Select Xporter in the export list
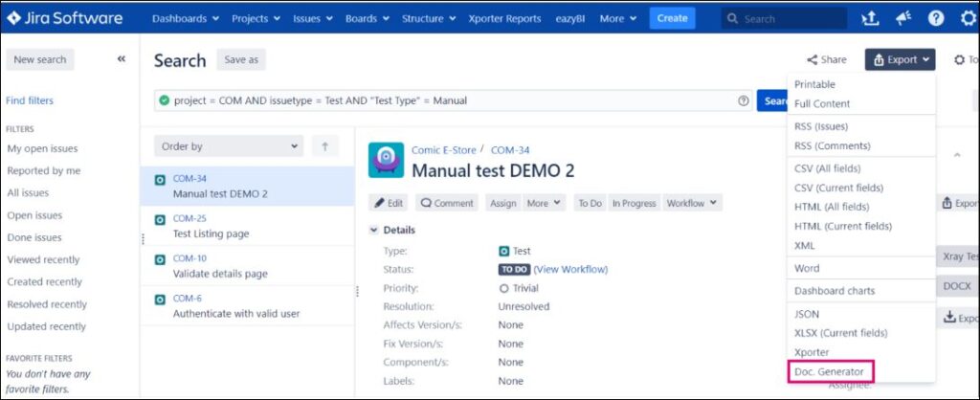980x400 pixels. click(x=812, y=352)
